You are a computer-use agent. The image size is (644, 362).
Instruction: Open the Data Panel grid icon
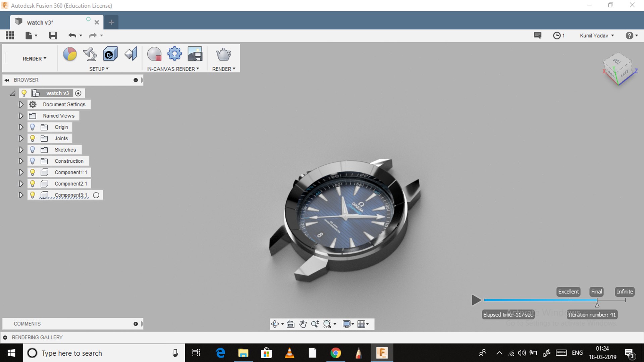[10, 35]
